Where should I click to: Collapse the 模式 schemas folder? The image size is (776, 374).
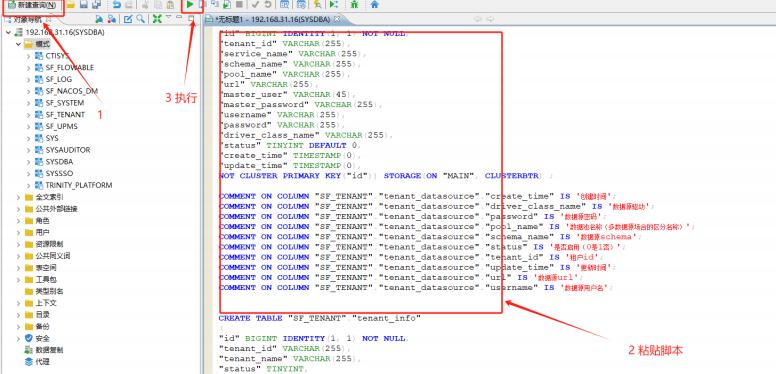(x=18, y=44)
